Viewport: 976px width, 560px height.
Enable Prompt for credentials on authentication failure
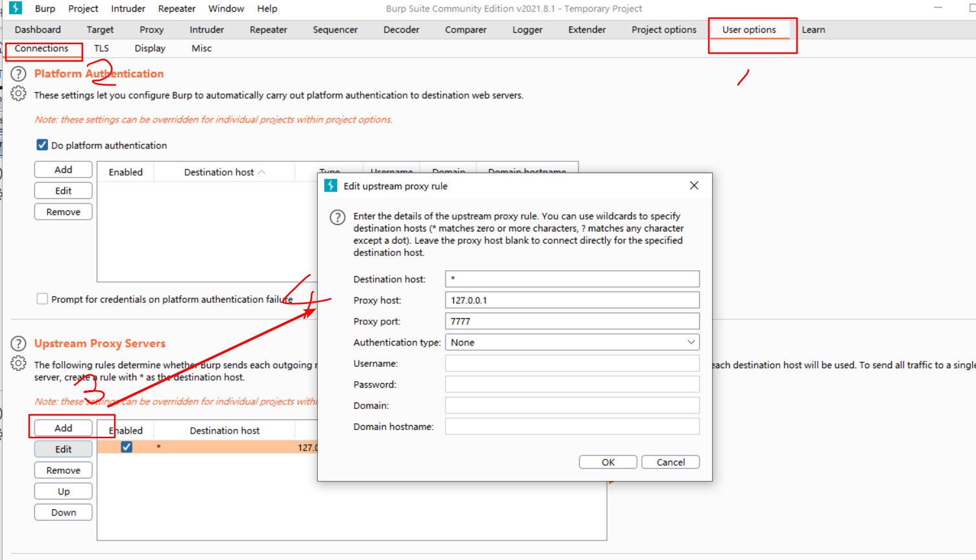(x=42, y=299)
